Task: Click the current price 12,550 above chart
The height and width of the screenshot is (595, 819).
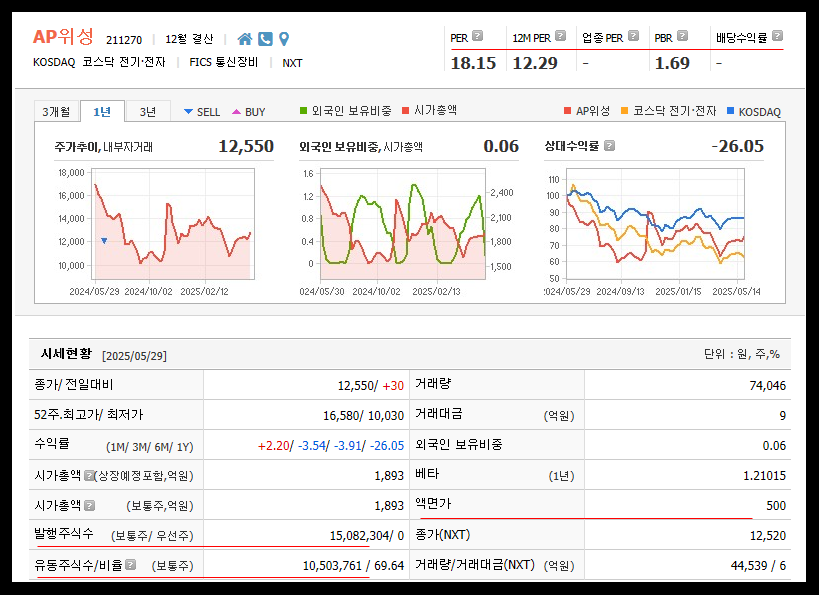Action: pos(246,146)
